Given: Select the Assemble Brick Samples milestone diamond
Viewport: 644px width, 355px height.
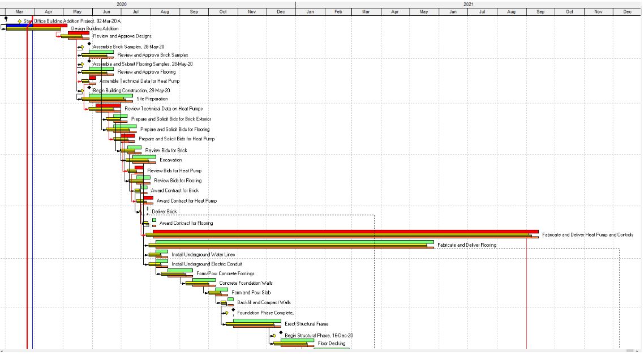Looking at the screenshot, I should (82, 46).
